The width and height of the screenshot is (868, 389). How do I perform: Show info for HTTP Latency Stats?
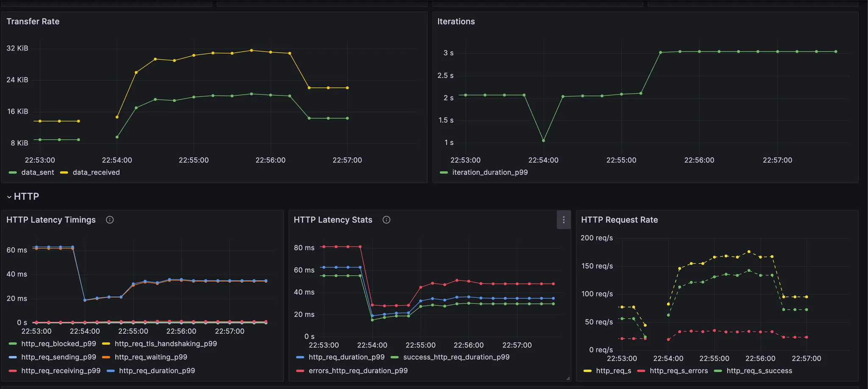[x=387, y=220]
